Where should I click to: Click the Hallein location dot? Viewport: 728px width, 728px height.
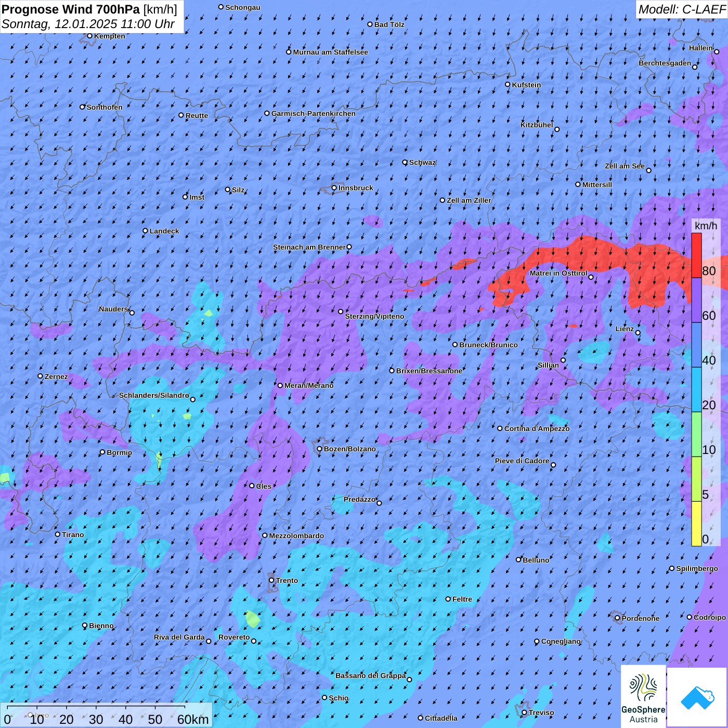tap(717, 51)
